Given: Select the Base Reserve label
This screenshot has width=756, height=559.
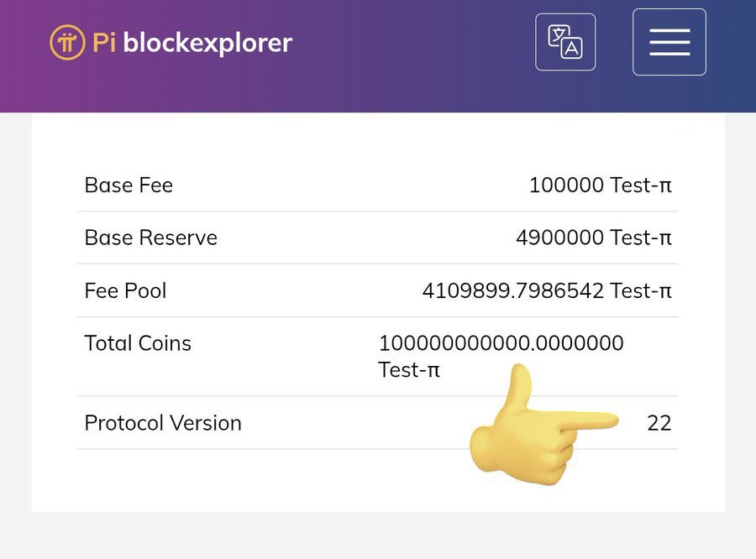Looking at the screenshot, I should click(x=151, y=238).
